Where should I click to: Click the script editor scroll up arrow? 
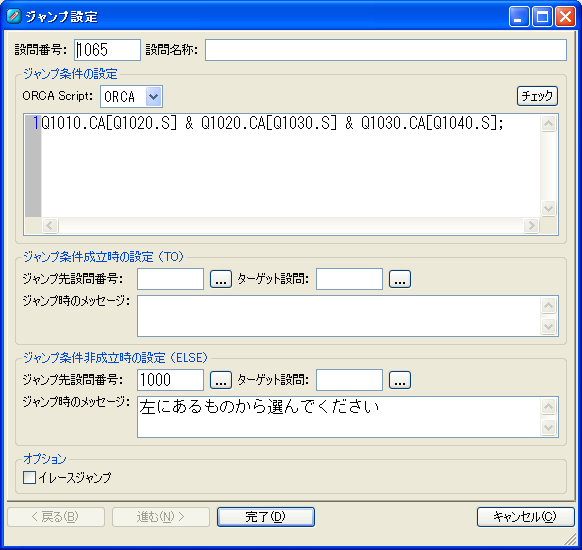click(549, 124)
